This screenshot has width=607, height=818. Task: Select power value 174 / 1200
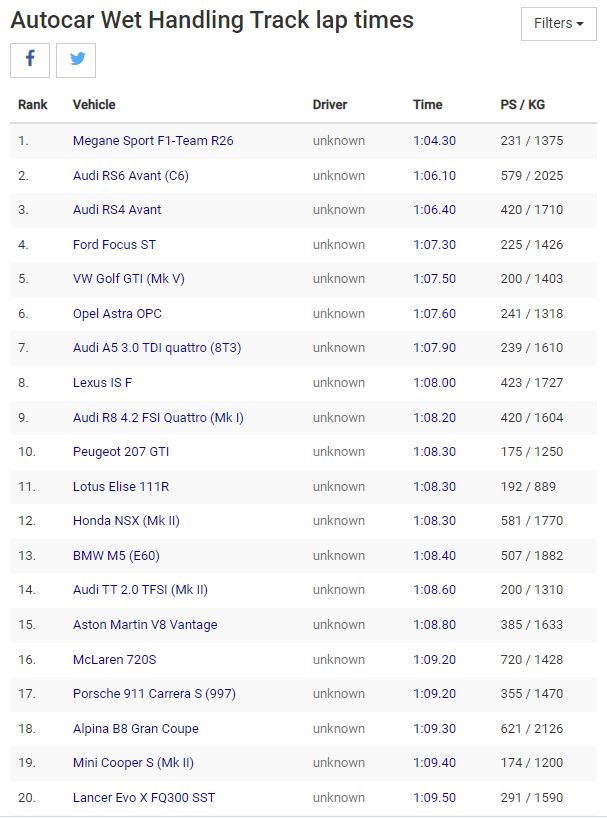pyautogui.click(x=532, y=763)
